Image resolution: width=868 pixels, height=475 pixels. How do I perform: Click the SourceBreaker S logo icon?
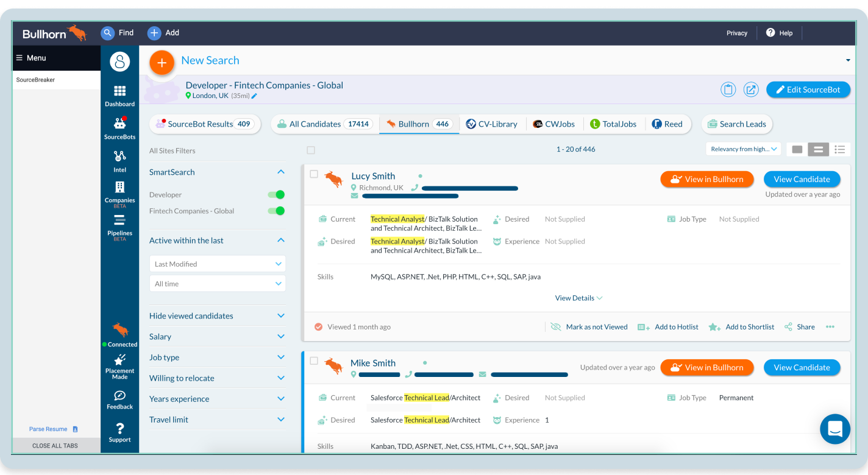tap(120, 62)
